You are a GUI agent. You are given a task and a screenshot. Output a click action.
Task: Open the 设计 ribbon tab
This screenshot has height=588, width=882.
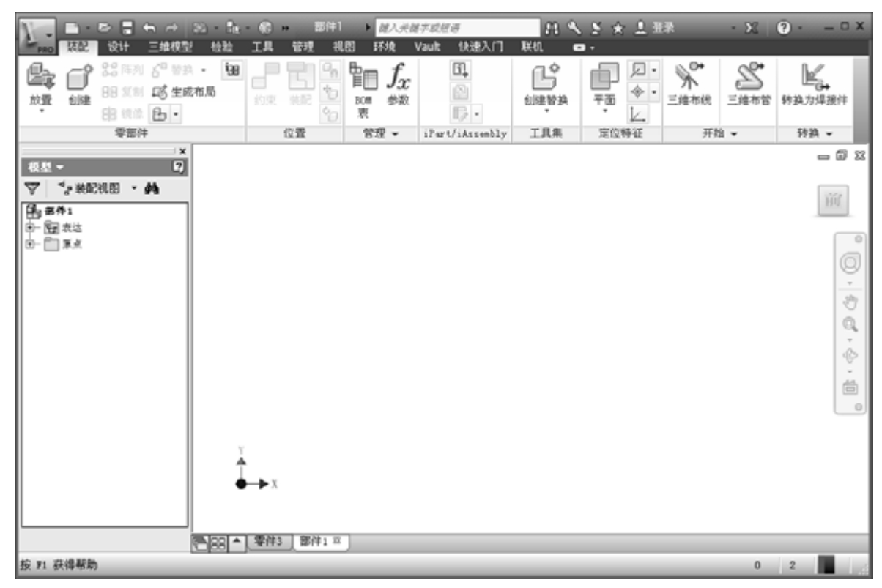point(119,46)
